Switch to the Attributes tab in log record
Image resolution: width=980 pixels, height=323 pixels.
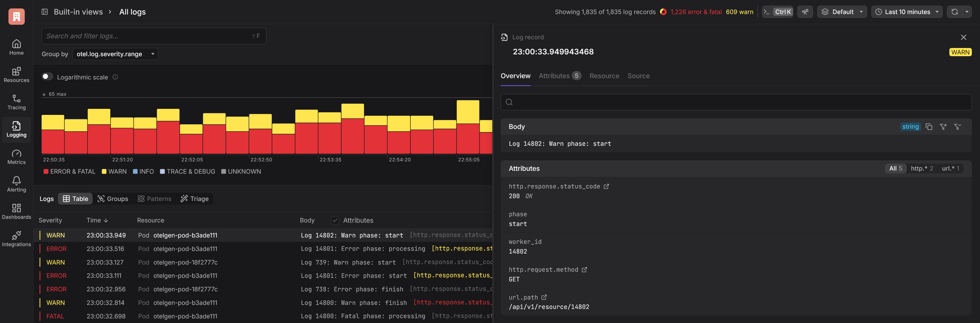559,76
